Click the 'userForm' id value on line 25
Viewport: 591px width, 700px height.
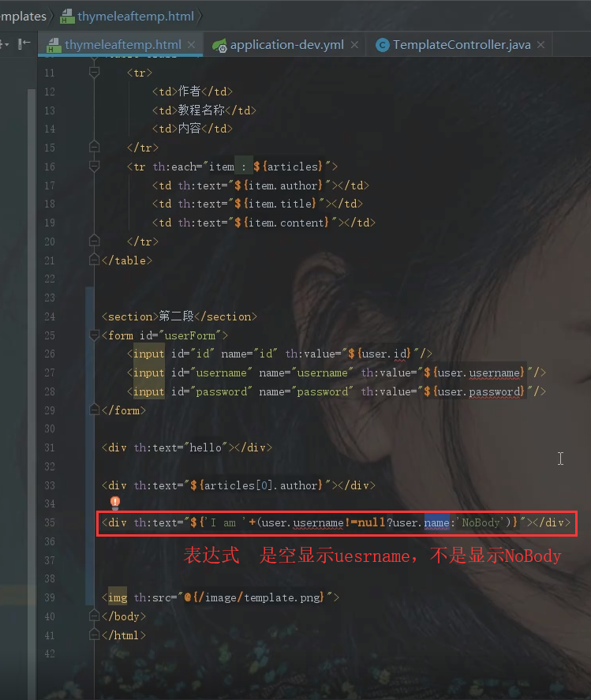189,335
